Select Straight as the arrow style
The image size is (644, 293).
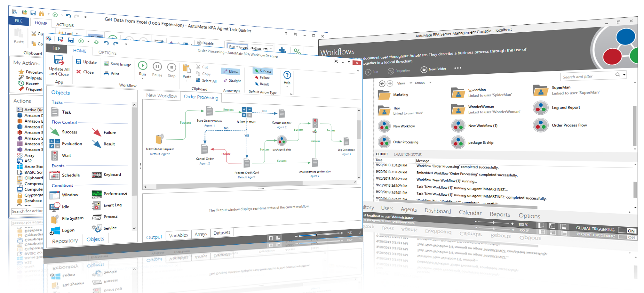232,81
